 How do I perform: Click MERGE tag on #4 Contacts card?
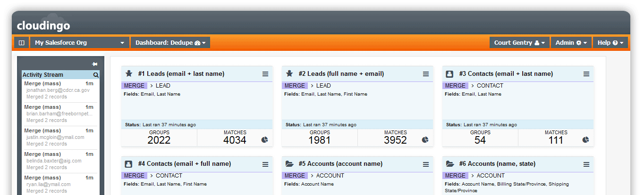click(x=135, y=176)
